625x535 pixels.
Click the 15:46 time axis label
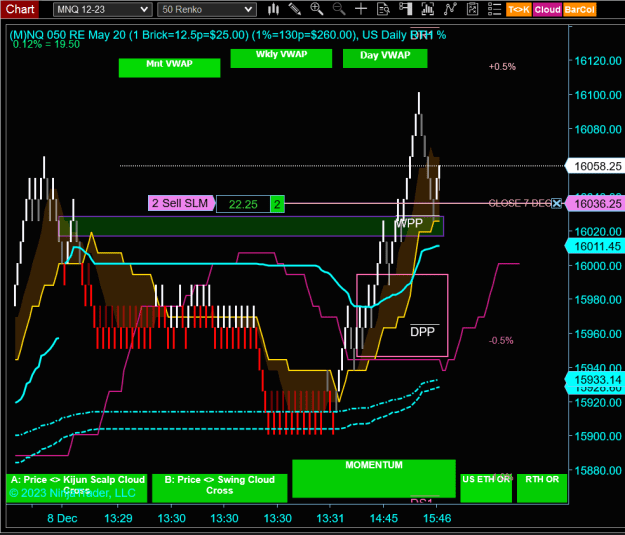437,518
